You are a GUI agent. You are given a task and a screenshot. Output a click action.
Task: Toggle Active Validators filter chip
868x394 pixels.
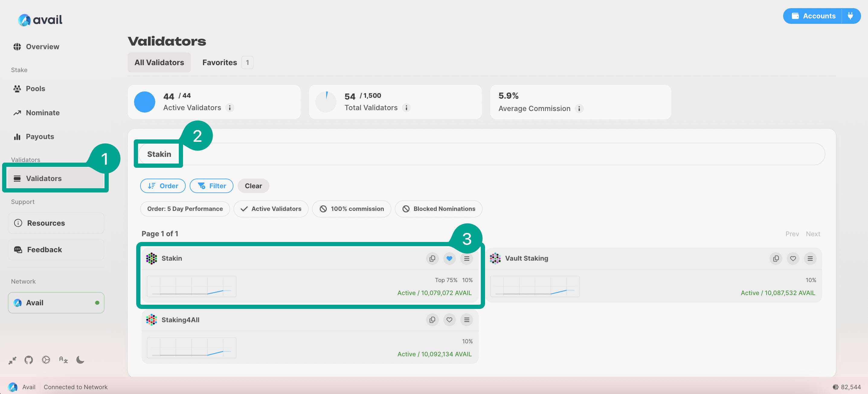[x=271, y=209]
